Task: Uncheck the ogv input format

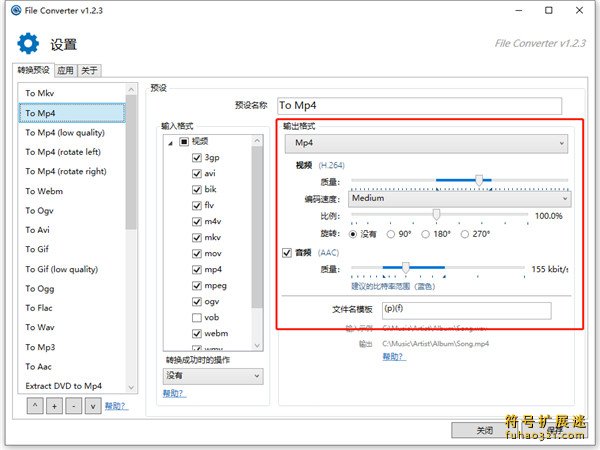Action: pyautogui.click(x=197, y=302)
